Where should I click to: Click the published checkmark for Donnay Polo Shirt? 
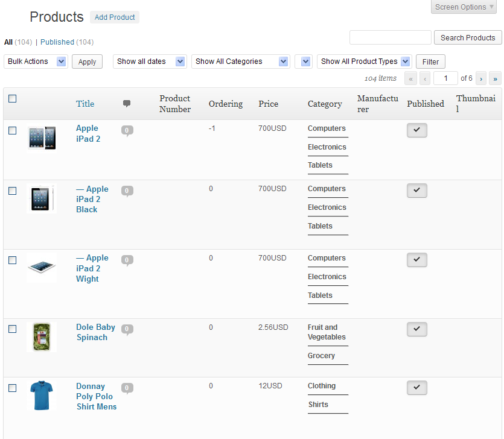click(416, 388)
